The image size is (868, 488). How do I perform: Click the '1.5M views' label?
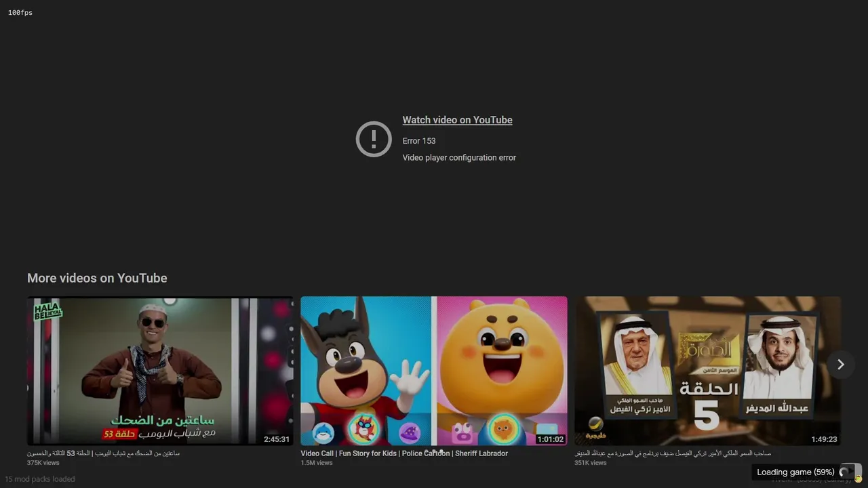pos(317,463)
